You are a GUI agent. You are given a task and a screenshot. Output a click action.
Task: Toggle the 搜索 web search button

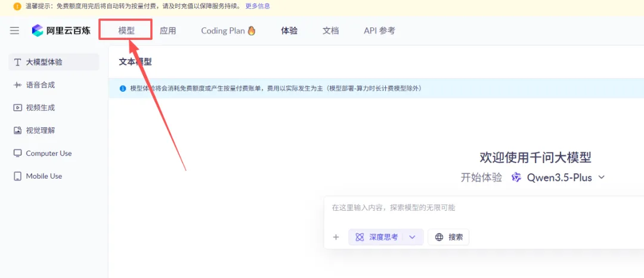pyautogui.click(x=448, y=237)
